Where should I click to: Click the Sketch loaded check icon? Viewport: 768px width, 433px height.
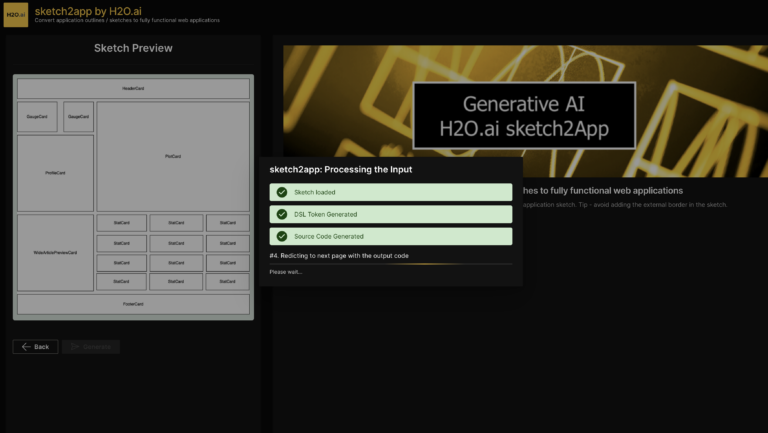point(282,192)
